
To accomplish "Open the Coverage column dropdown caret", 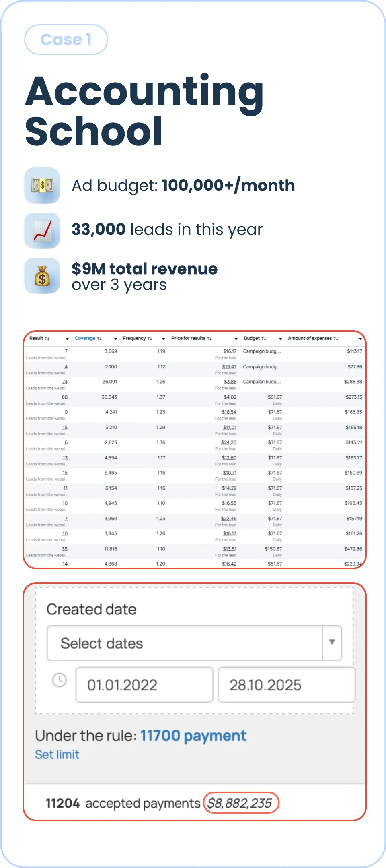I will 115,339.
